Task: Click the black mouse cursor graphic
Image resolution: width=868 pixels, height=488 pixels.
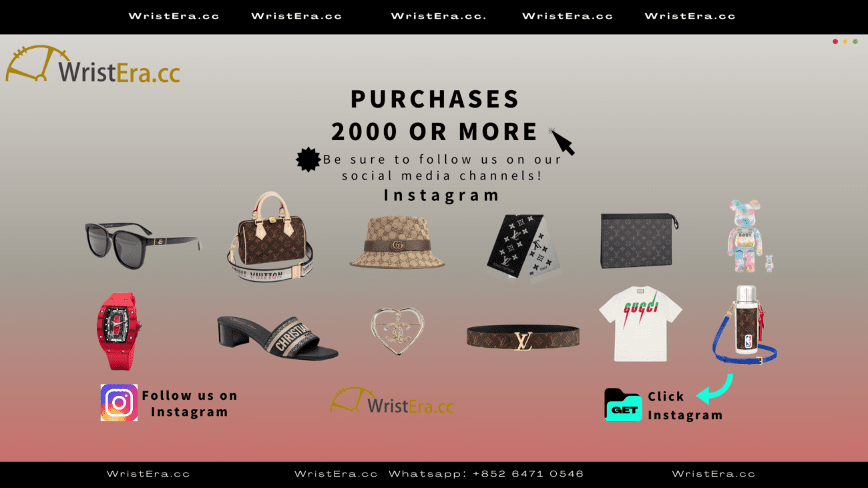Action: coord(562,142)
